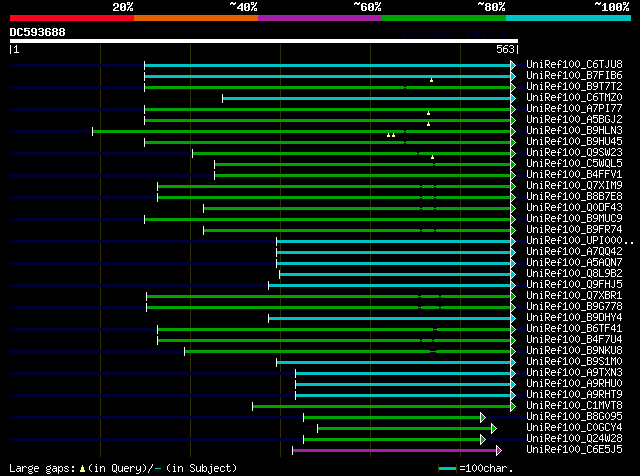Click the green end arrowhead of B8G095

point(483,418)
